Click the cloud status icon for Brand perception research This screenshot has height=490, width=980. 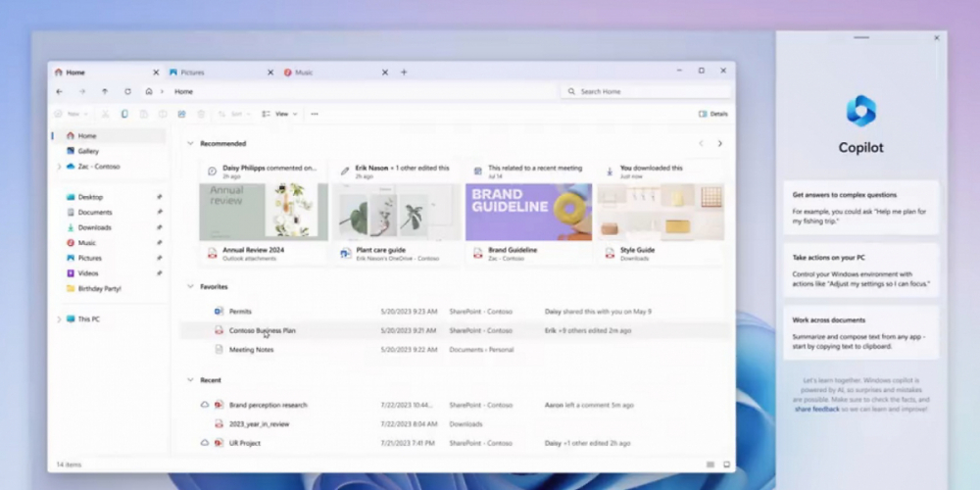click(x=205, y=405)
